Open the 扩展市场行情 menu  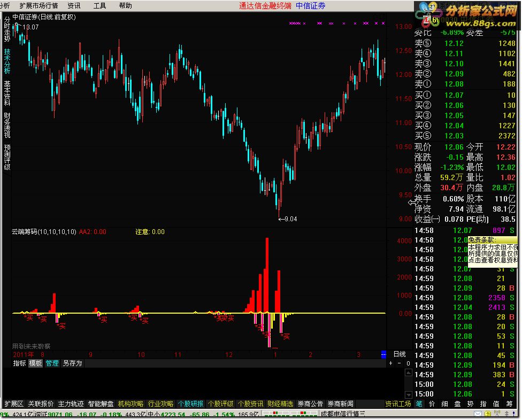coord(39,6)
